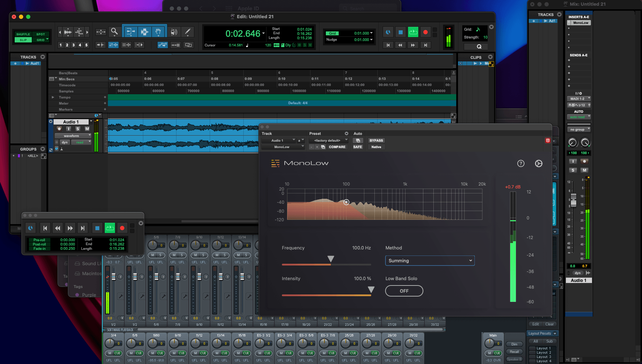Mute the Audio 1 track in Edit window
The width and height of the screenshot is (642, 364).
[x=87, y=128]
